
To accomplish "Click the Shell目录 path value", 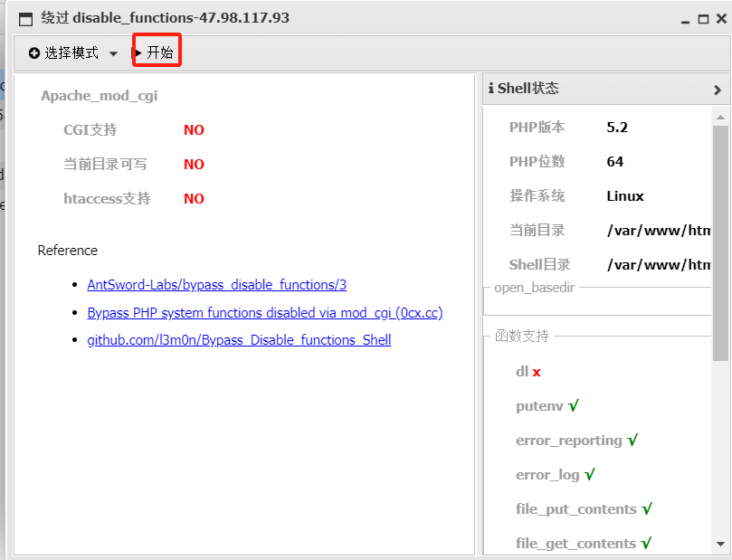I will click(x=659, y=265).
